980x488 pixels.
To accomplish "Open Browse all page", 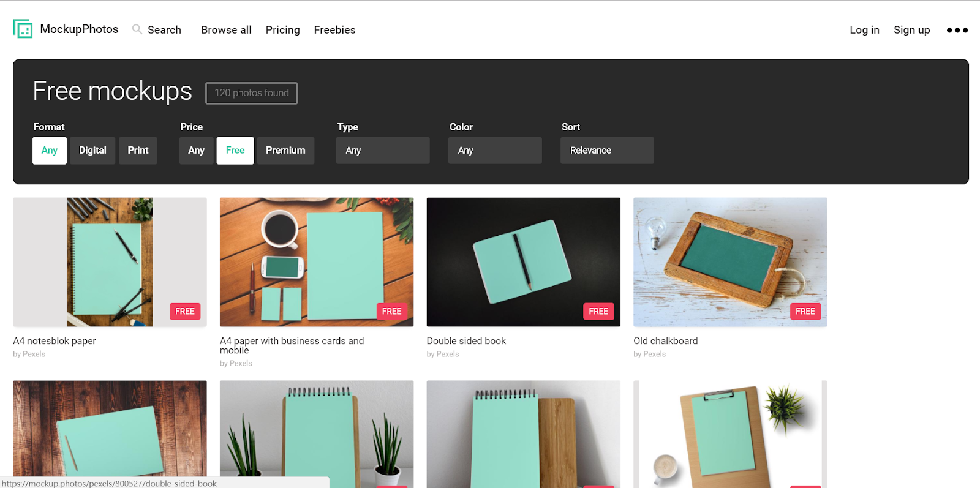I will pyautogui.click(x=226, y=30).
